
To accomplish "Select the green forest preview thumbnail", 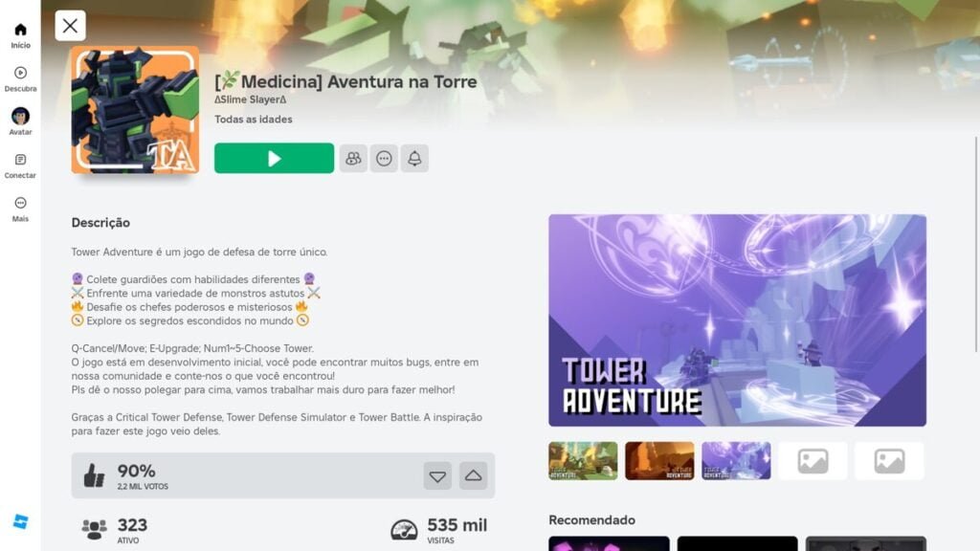I will (583, 461).
